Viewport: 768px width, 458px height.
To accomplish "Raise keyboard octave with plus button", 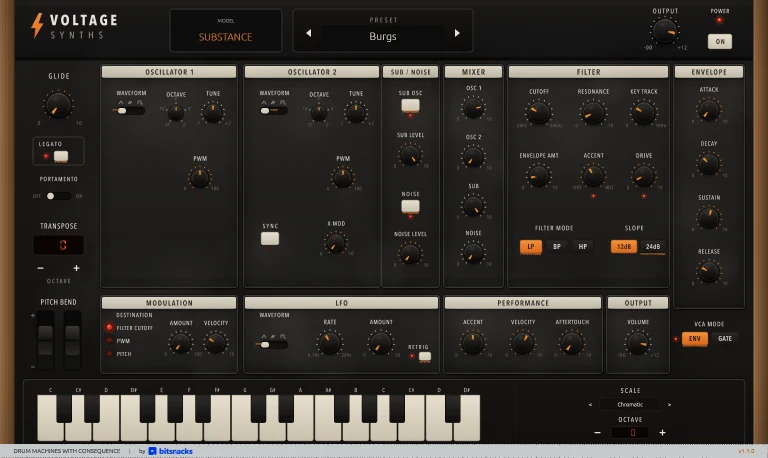I will tap(662, 433).
